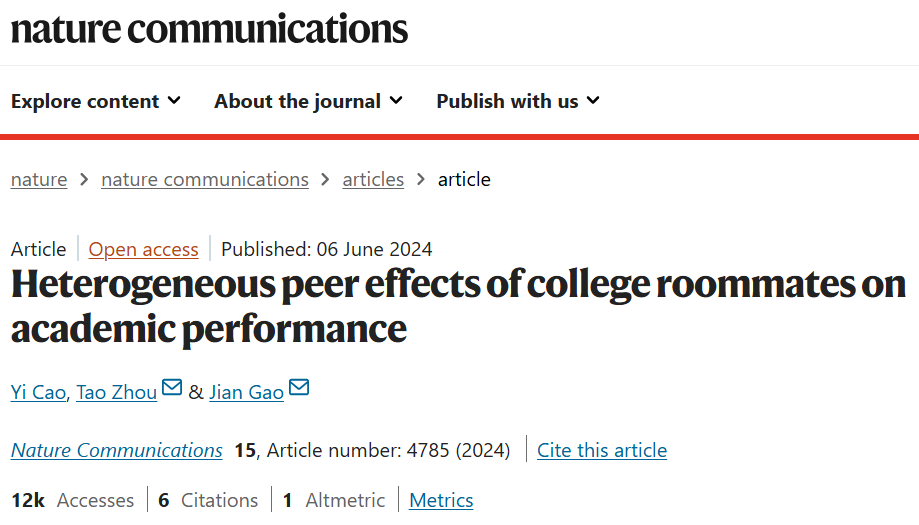Open author Tao Zhou's details
Viewport: 919px width, 525px height.
click(116, 392)
